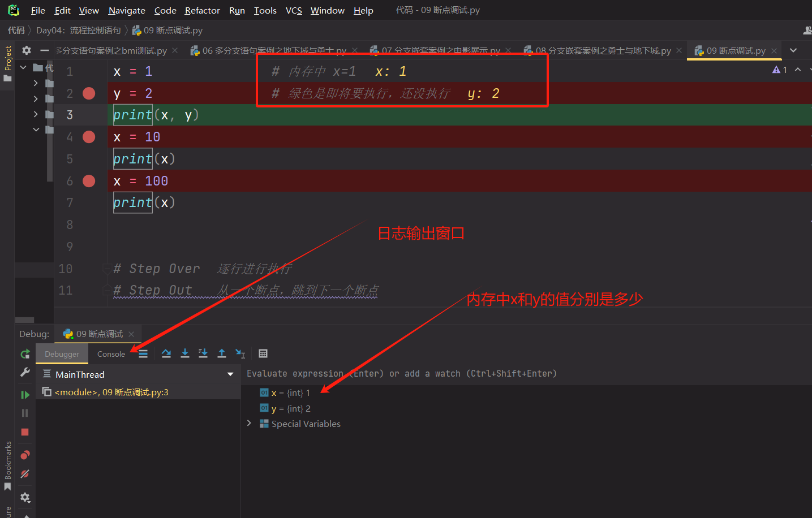This screenshot has height=518, width=812.
Task: Switch to the Debugger tab
Action: [x=62, y=354]
